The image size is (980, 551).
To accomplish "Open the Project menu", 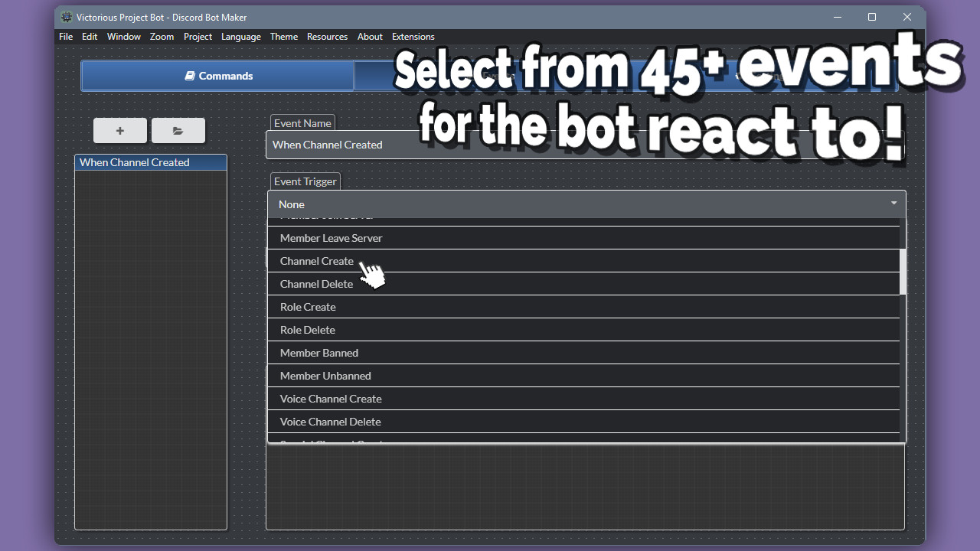I will coord(198,36).
